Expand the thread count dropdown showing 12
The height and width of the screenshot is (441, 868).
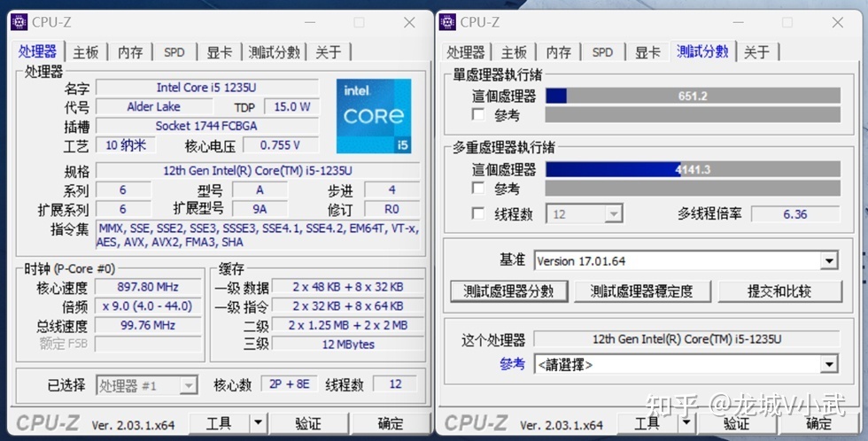click(613, 214)
